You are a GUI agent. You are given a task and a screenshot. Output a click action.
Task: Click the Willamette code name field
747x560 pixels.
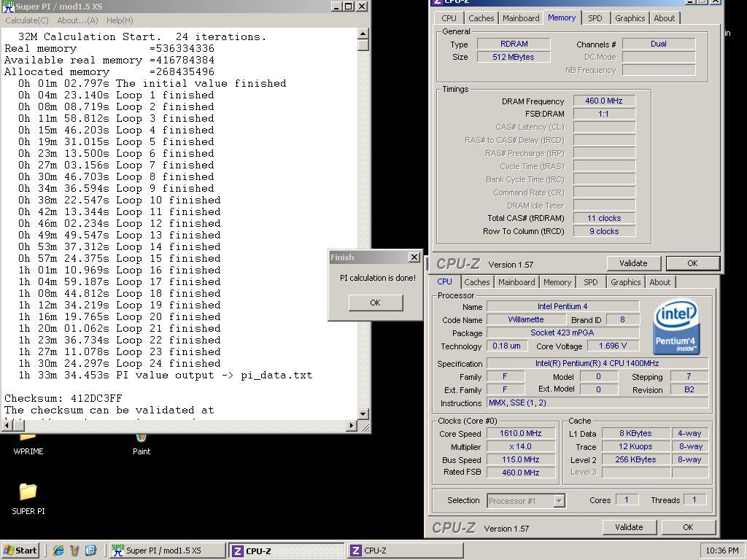tap(525, 319)
